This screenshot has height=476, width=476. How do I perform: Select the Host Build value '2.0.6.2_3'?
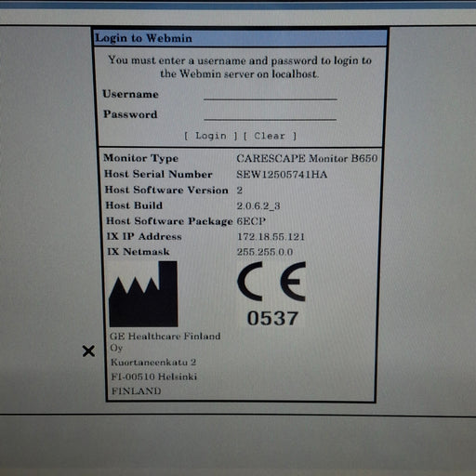[x=258, y=205]
